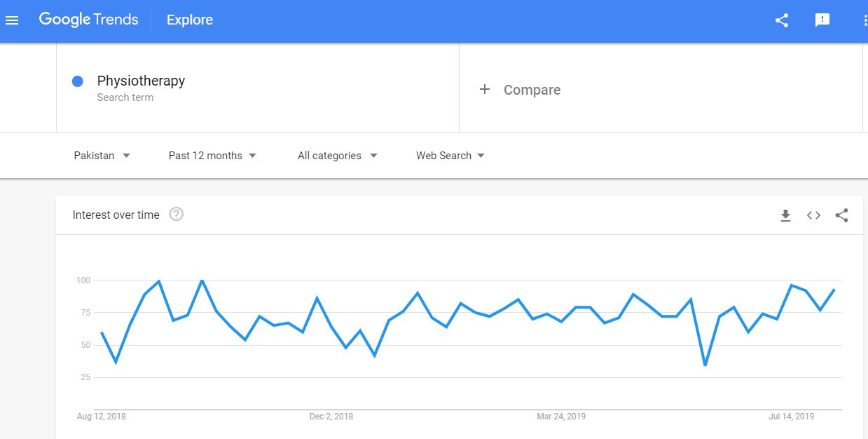
Task: Click the blue Physiotherapy color dot
Action: (x=78, y=81)
